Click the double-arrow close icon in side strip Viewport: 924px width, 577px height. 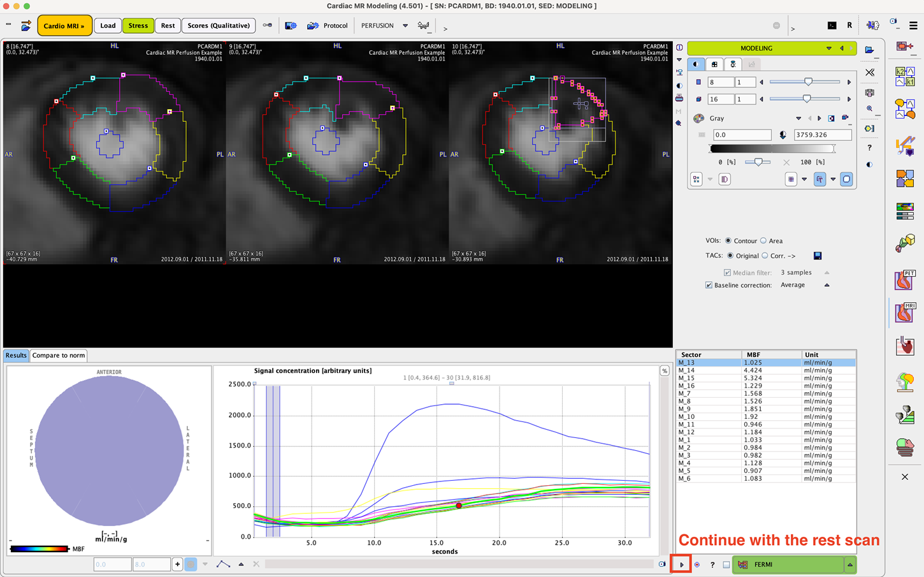tap(870, 73)
